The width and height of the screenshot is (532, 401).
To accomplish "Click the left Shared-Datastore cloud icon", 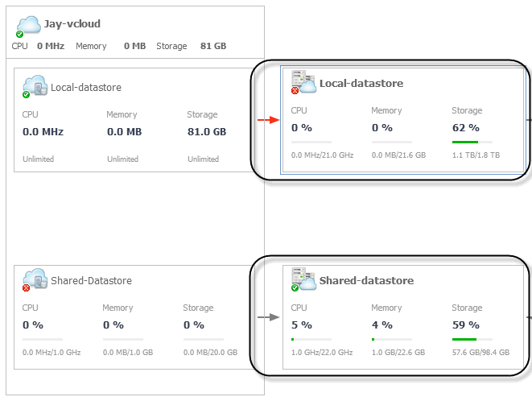I will click(x=35, y=279).
